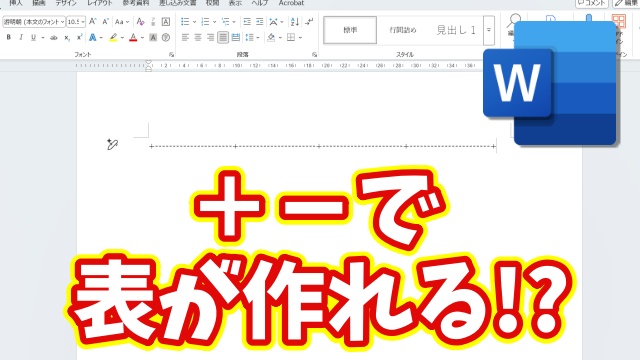
Task: Click the distributed alignment icon
Action: pyautogui.click(x=236, y=38)
